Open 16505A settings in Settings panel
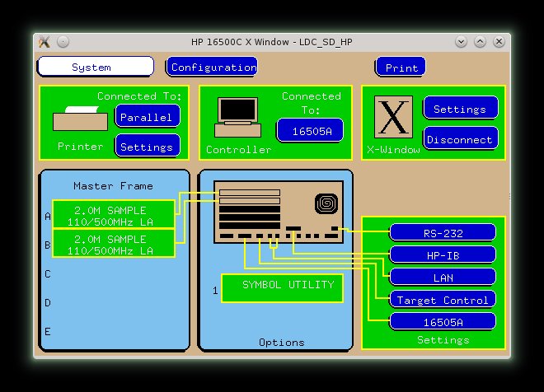Screen dimensions: 544x392 pos(443,321)
